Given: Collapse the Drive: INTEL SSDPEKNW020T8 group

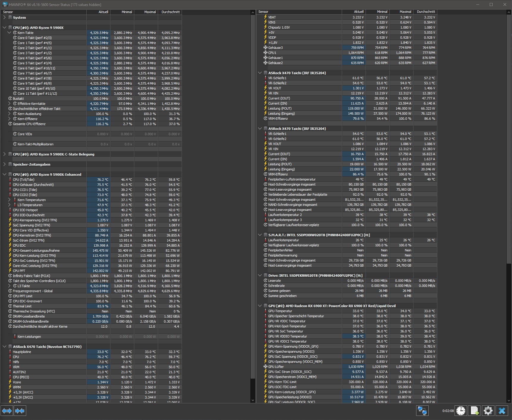Looking at the screenshot, I should coord(260,276).
